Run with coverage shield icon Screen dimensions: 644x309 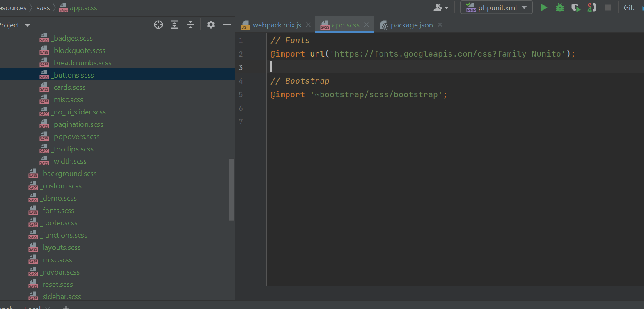576,7
